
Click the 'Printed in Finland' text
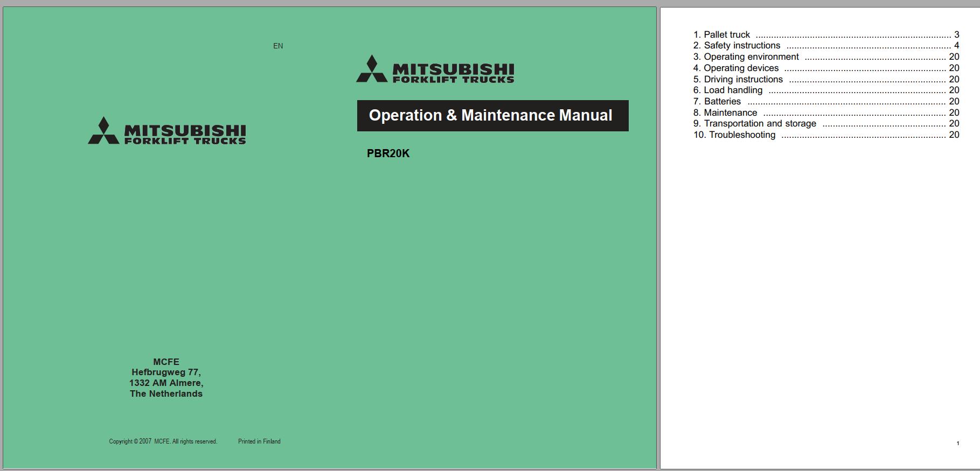pos(259,441)
